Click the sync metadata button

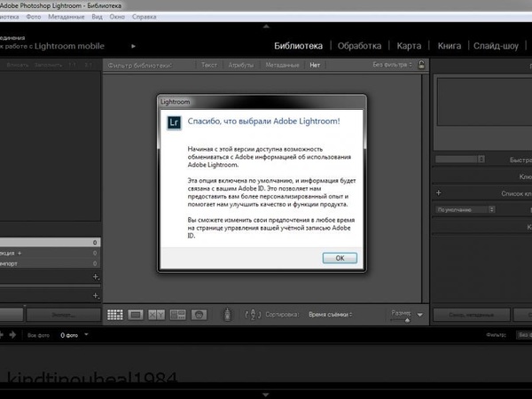(472, 315)
